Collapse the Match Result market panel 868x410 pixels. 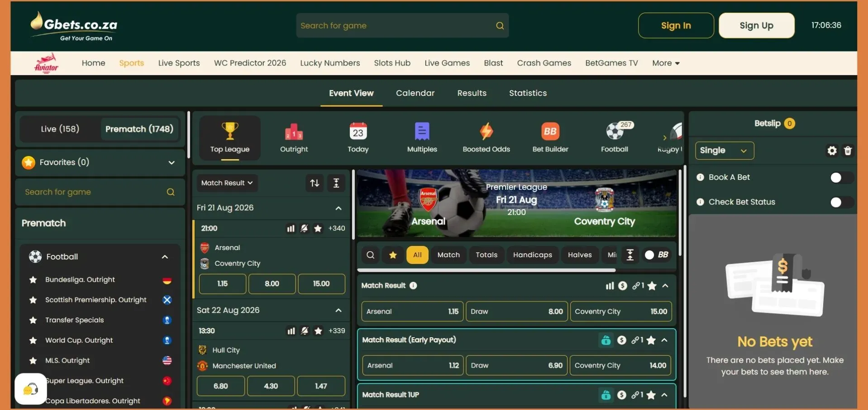(x=665, y=286)
